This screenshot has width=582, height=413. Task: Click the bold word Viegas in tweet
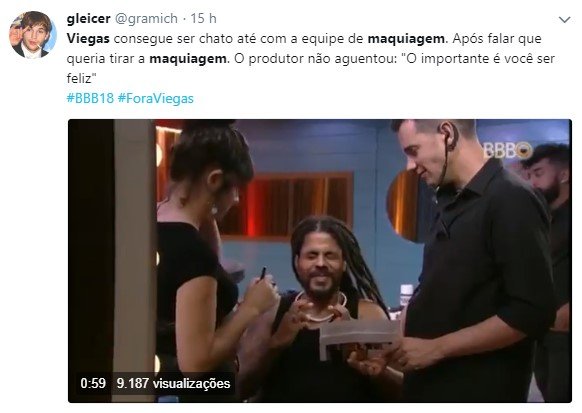point(88,39)
